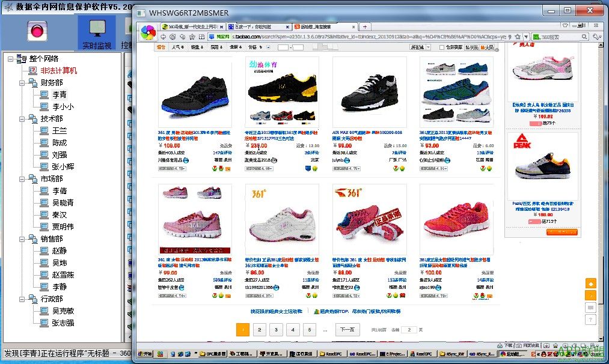Click the red record button icon
This screenshot has height=364, width=609.
37,31
